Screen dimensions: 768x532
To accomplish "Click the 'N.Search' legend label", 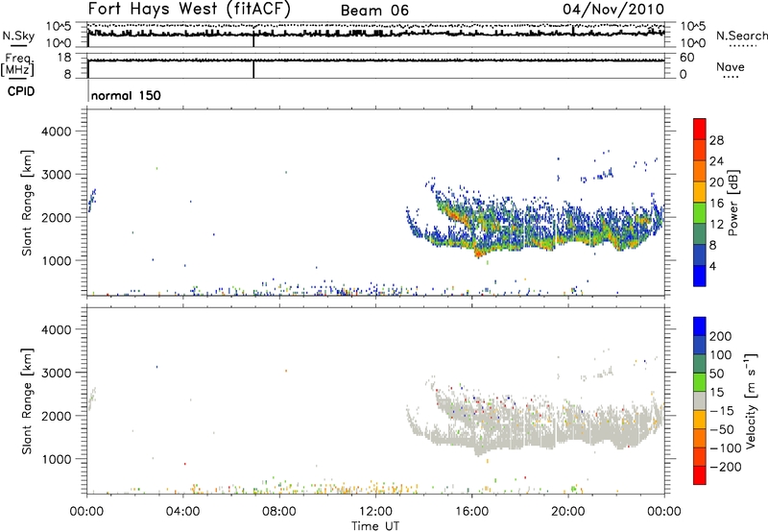I will 741,36.
